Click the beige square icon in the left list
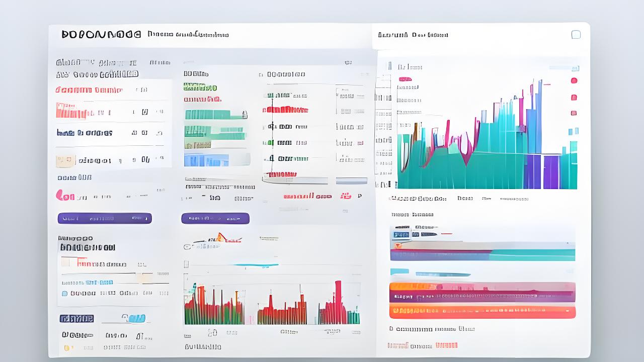Image resolution: width=644 pixels, height=362 pixels. 65,161
